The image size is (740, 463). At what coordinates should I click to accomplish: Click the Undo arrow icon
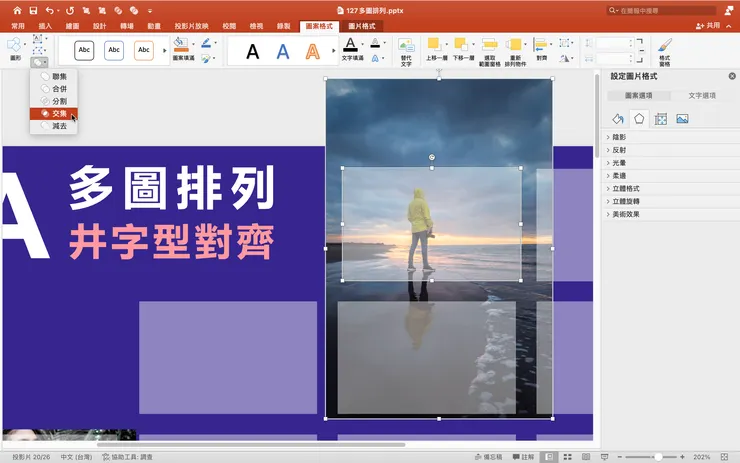pyautogui.click(x=50, y=10)
